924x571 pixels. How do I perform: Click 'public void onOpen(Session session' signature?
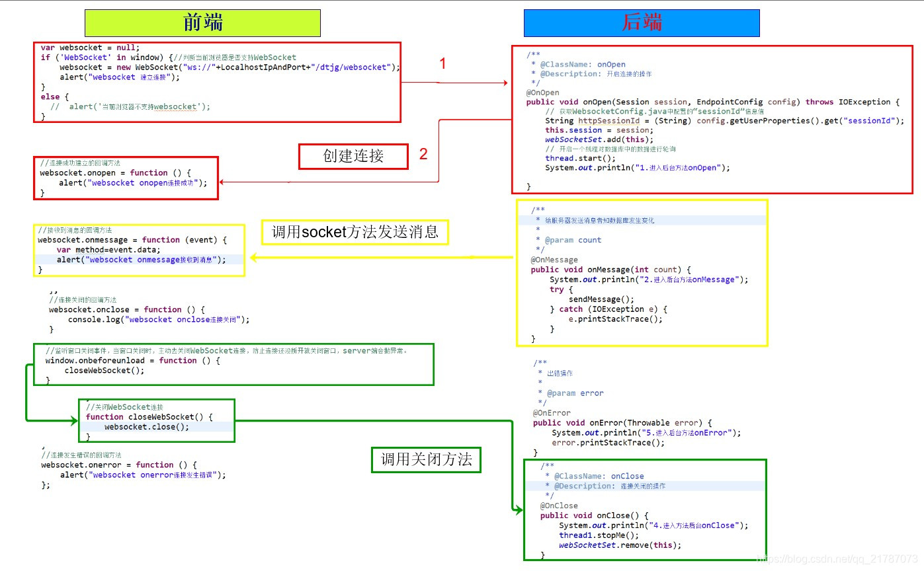pos(713,102)
